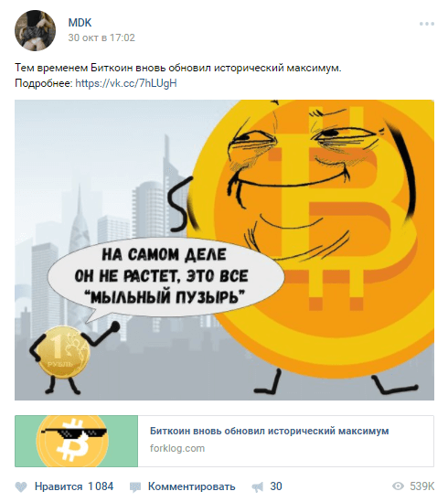Screen dimensions: 448x502
Task: Open the post timestamp 30 окт в 17:02
Action: pos(101,37)
